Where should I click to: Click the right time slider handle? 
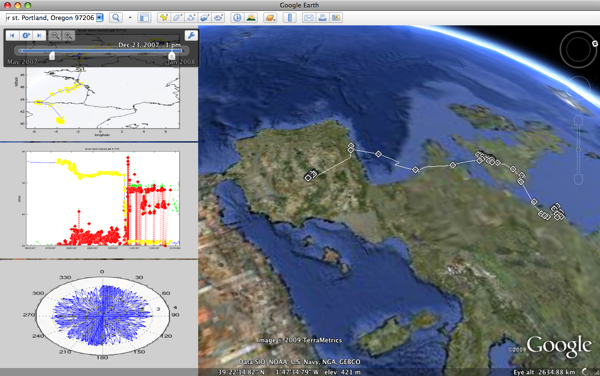(x=171, y=56)
